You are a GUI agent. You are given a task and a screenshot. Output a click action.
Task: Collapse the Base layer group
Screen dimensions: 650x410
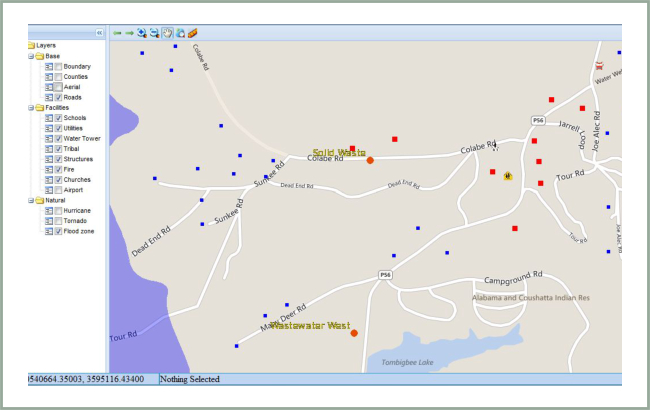[31, 56]
